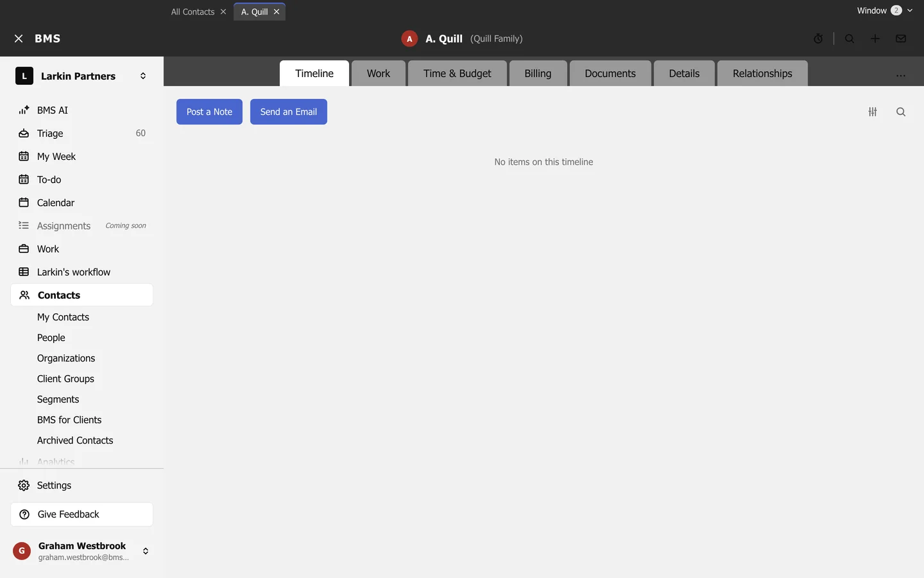Image resolution: width=924 pixels, height=578 pixels.
Task: Click the Triage inbox icon
Action: (x=24, y=133)
